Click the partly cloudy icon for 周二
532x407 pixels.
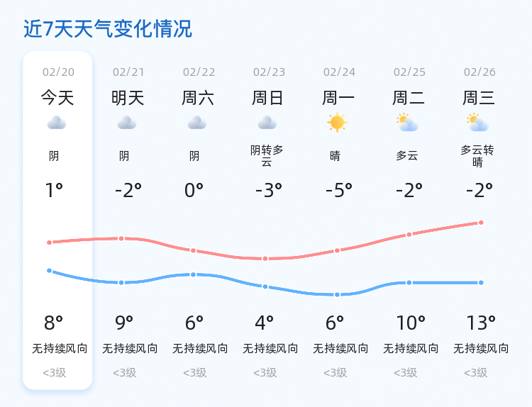click(407, 123)
